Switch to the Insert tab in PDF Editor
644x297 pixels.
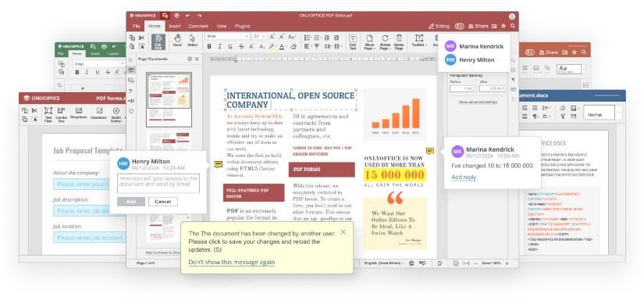[175, 26]
